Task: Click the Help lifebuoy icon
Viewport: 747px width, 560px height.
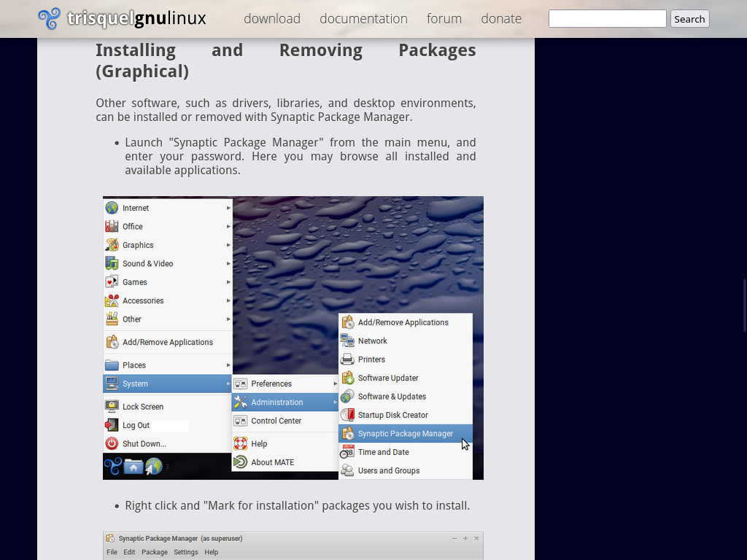Action: click(241, 443)
